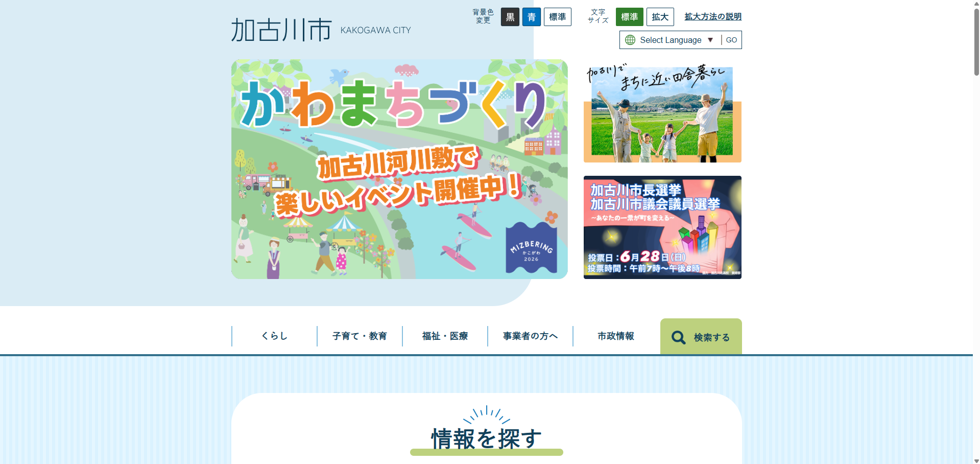Image resolution: width=980 pixels, height=464 pixels.
Task: Go to home via 加古川市 logo
Action: [281, 30]
